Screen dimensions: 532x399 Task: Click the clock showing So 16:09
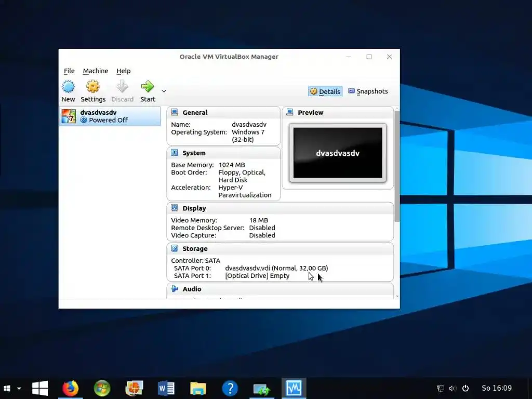coord(497,388)
